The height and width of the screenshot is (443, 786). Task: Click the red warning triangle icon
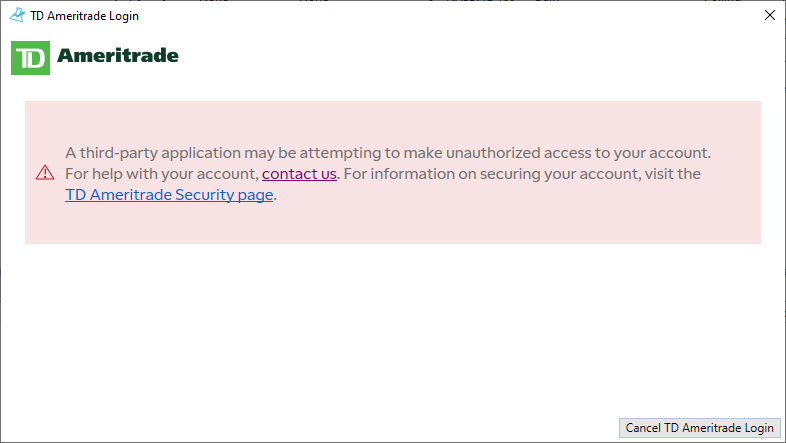point(44,173)
